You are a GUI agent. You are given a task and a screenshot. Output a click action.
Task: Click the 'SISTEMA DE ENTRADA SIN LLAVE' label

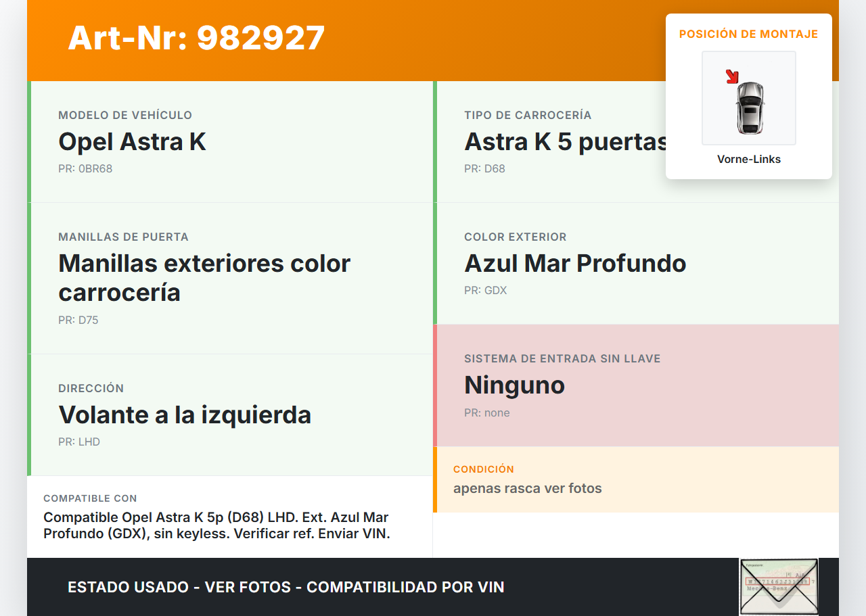click(x=562, y=358)
